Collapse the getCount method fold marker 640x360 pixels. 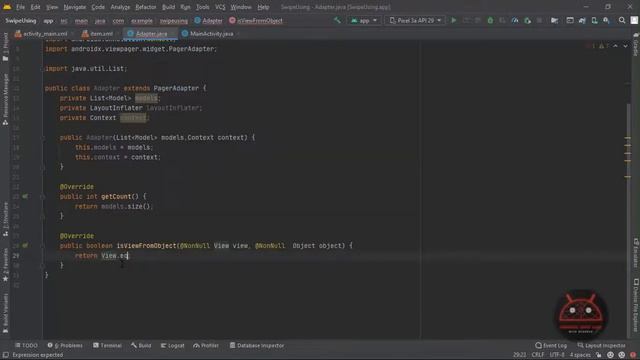(42, 196)
